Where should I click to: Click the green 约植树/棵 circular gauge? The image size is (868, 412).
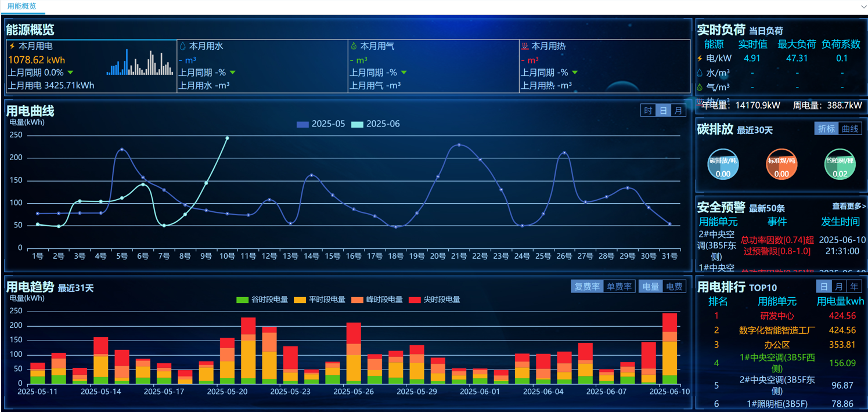coord(840,164)
